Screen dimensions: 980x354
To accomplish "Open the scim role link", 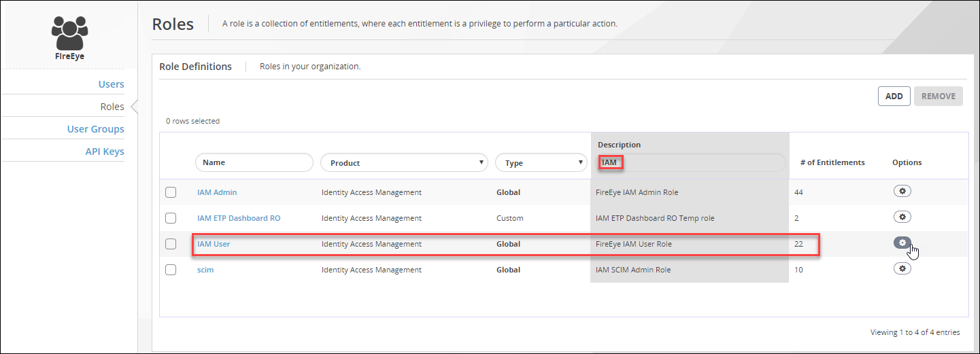I will pyautogui.click(x=205, y=270).
